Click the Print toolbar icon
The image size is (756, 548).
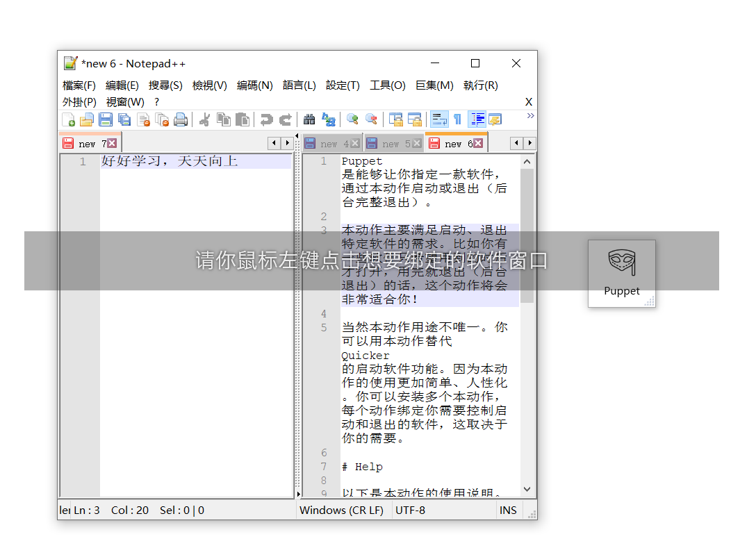(181, 119)
